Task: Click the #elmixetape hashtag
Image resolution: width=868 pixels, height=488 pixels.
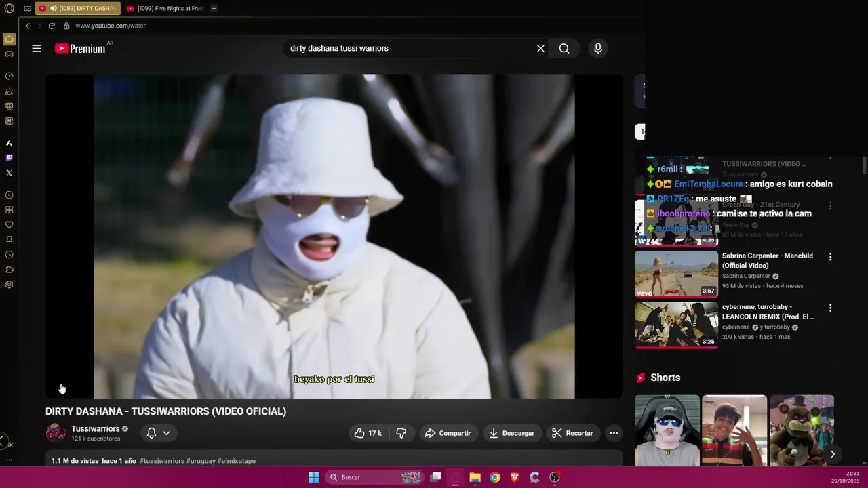Action: (237, 461)
